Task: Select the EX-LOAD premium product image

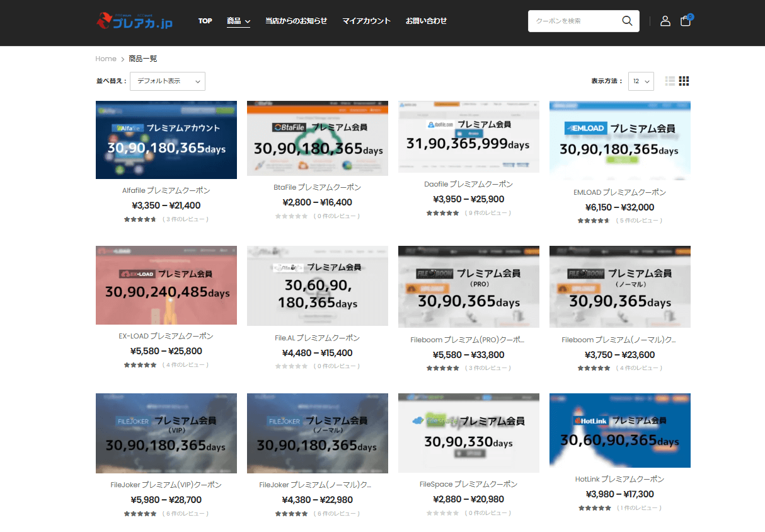Action: click(166, 285)
